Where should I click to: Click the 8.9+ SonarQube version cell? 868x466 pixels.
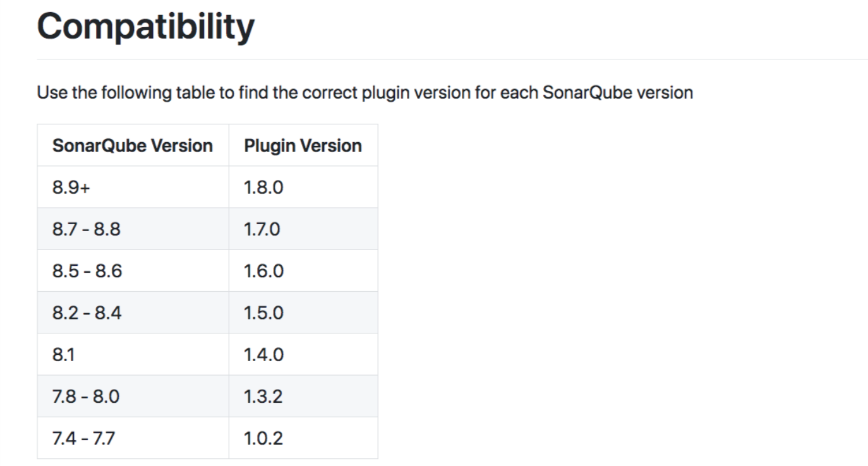coord(133,187)
